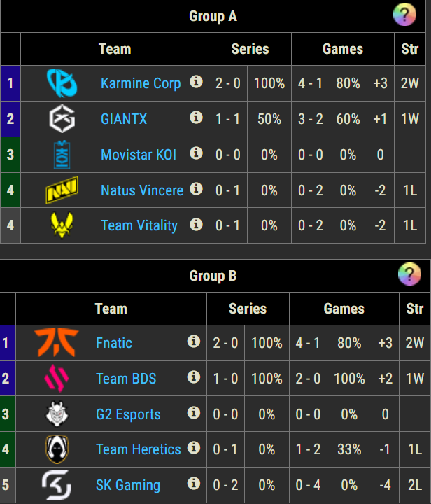Click info icon beside Team Heretics

(x=194, y=448)
